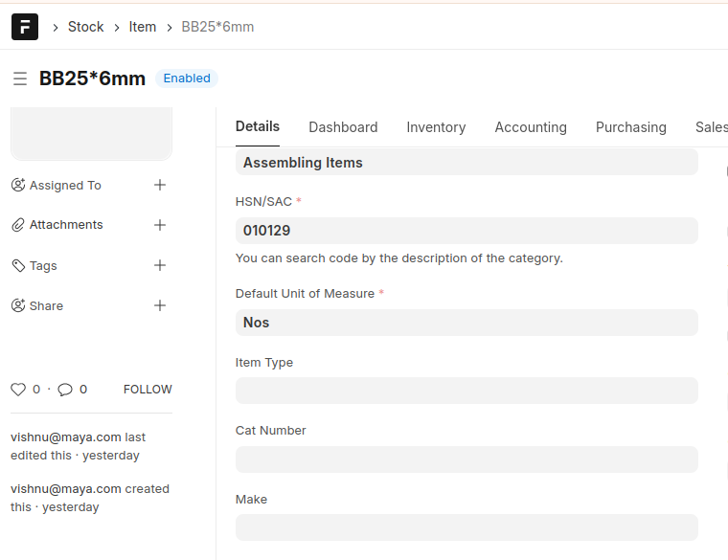728x560 pixels.
Task: Click the Share plus icon
Action: 160,305
